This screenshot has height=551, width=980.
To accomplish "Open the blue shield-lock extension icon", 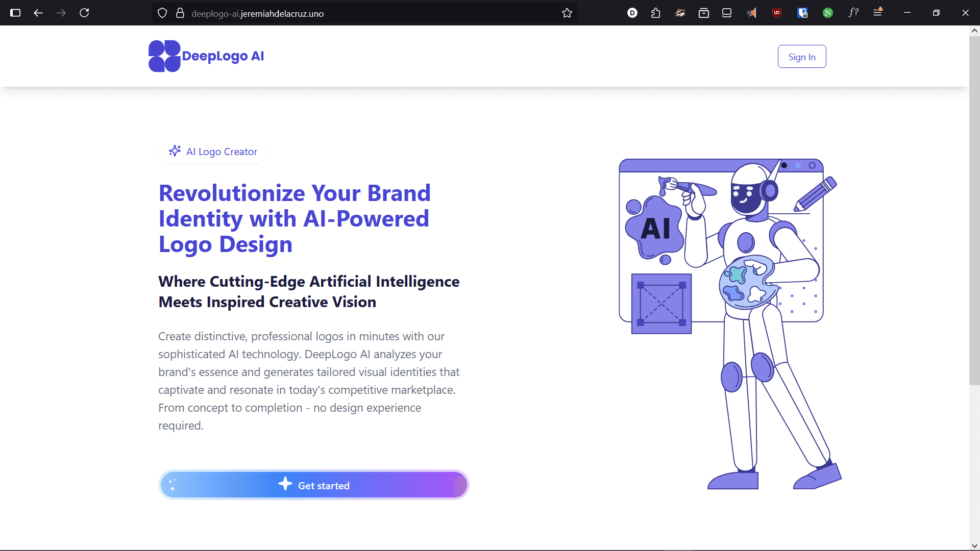I will [x=802, y=13].
